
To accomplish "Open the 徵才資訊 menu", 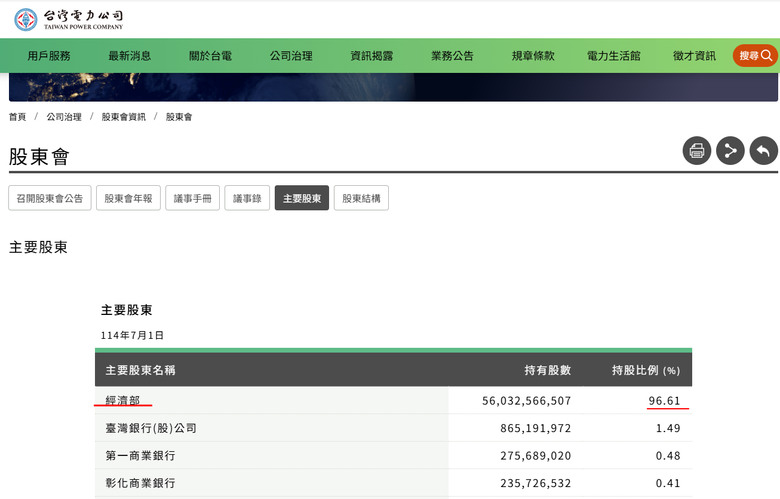I will tap(694, 56).
